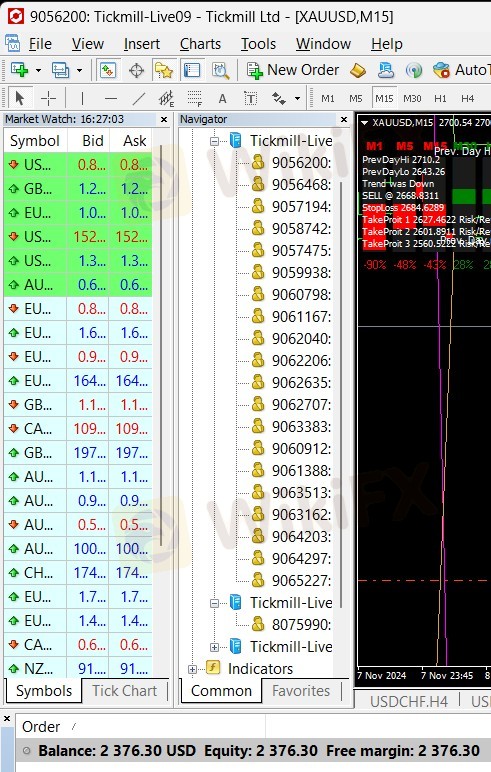
Task: Select the Text Label 'T' tool
Action: (251, 98)
